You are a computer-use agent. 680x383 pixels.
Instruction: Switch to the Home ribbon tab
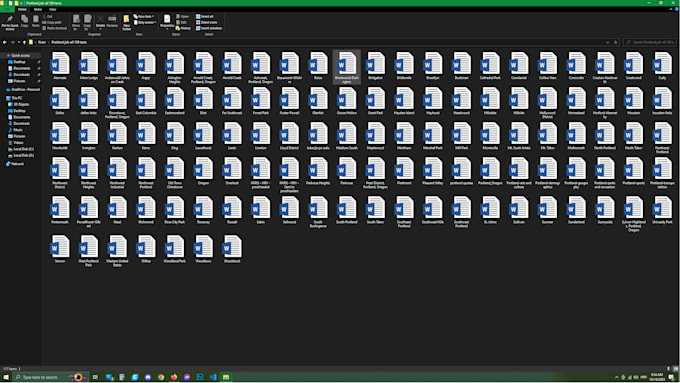point(22,9)
